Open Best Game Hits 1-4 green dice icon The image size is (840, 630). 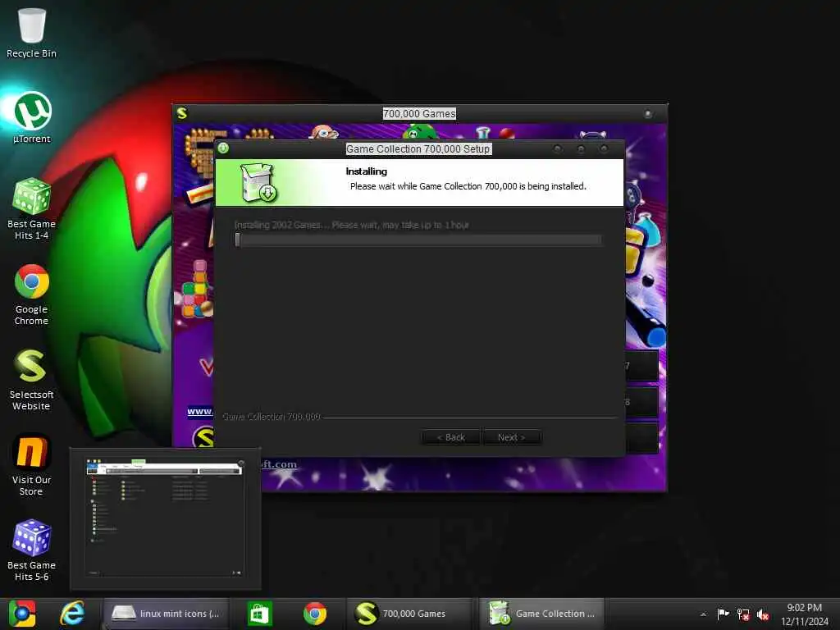pyautogui.click(x=32, y=209)
